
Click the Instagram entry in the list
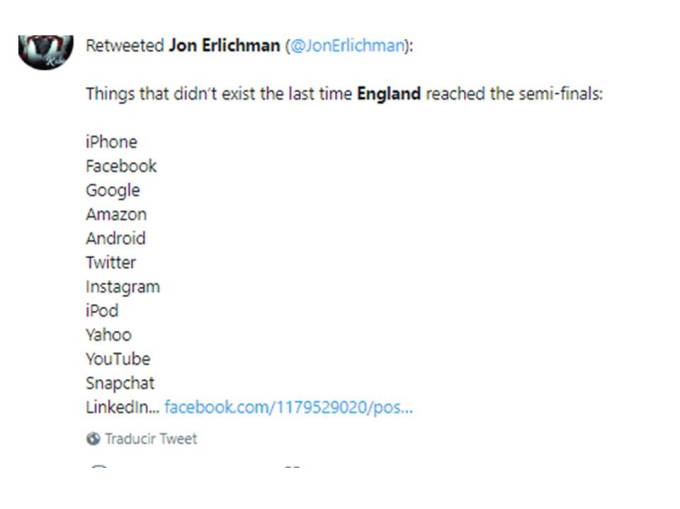[x=122, y=286]
